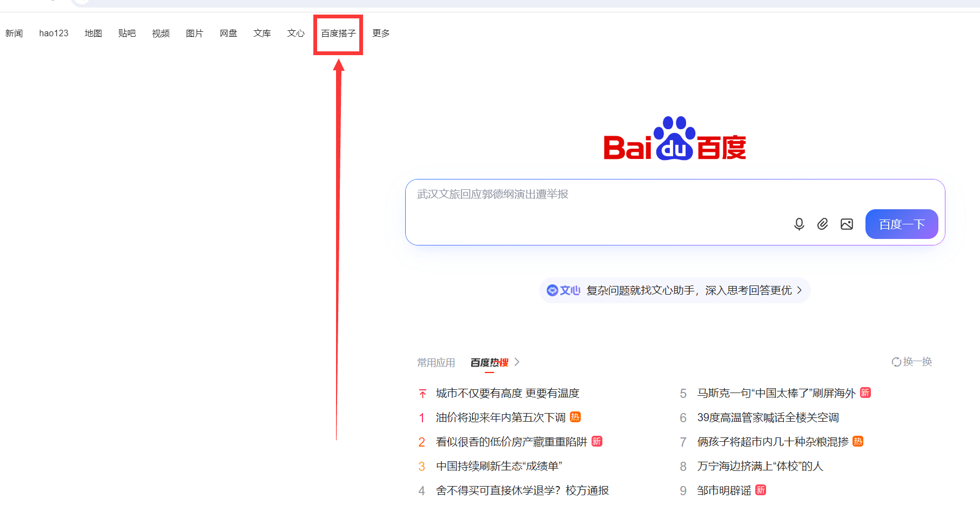Open 网盘 in the top navigation

tap(229, 34)
